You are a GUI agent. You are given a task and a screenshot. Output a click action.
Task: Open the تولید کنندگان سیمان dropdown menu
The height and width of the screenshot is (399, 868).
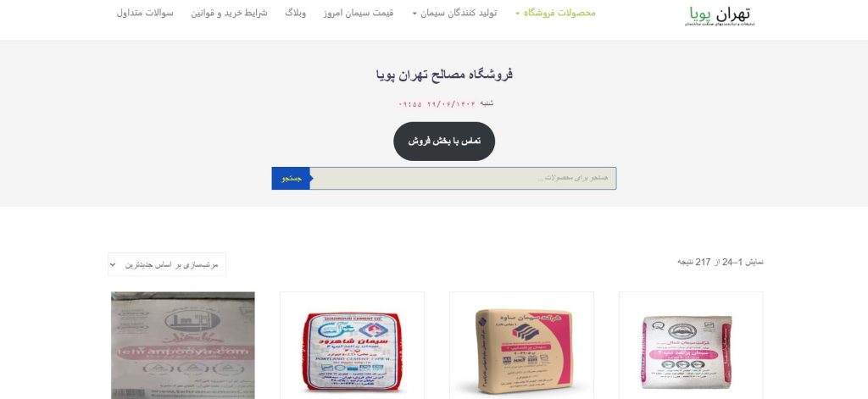click(x=454, y=14)
